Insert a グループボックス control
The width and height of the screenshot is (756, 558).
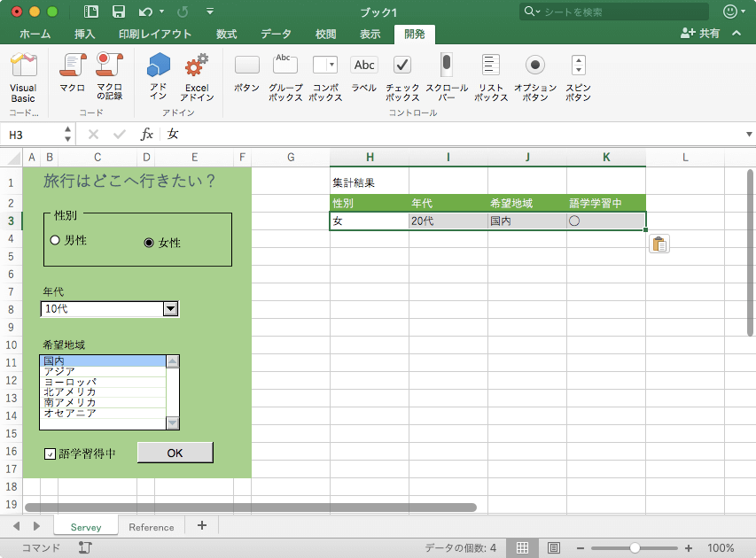[x=285, y=77]
